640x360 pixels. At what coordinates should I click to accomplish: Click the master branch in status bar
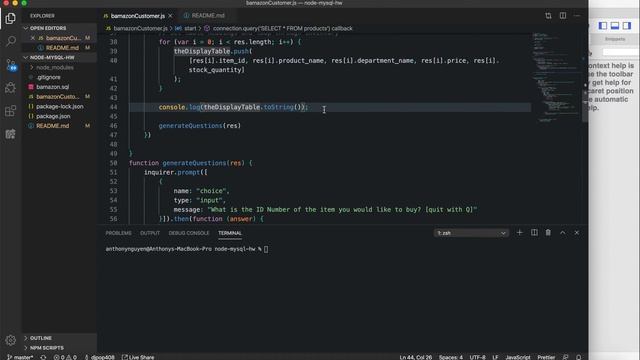(x=20, y=357)
